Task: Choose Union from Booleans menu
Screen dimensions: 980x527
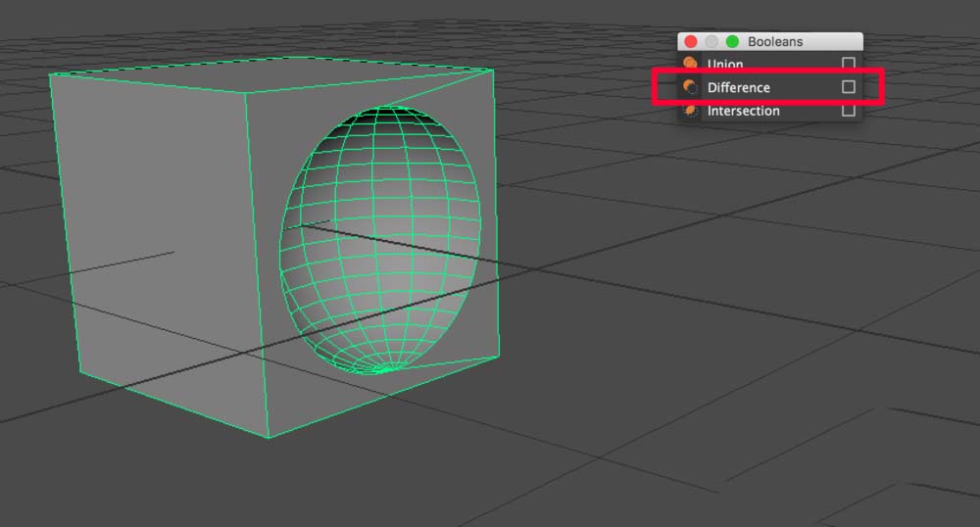Action: 725,64
